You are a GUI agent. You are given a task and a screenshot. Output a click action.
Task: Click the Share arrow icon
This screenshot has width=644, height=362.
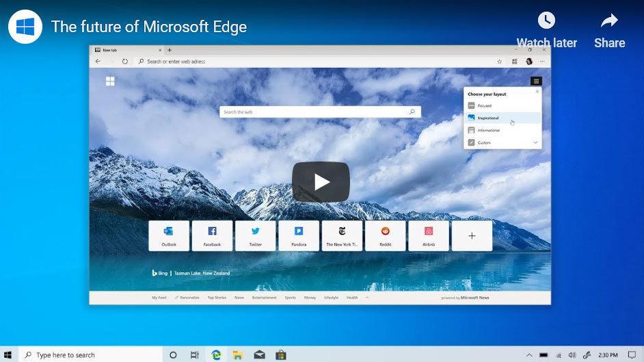tap(609, 20)
